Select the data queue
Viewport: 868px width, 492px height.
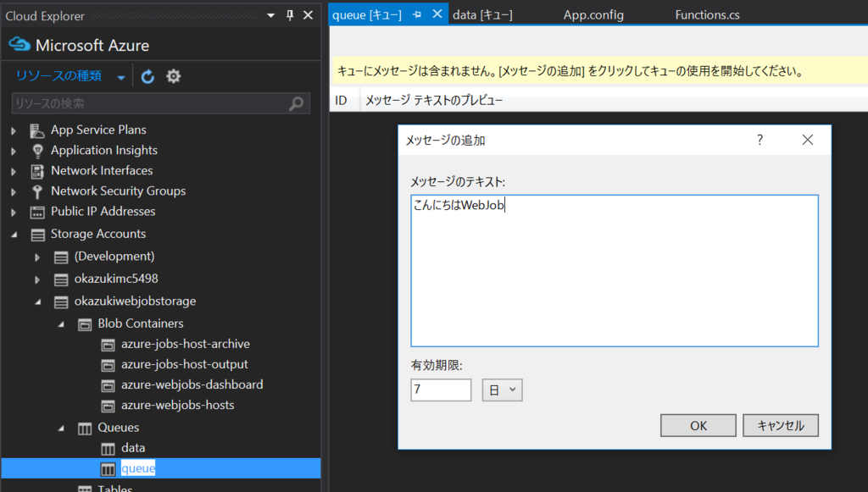coord(133,448)
